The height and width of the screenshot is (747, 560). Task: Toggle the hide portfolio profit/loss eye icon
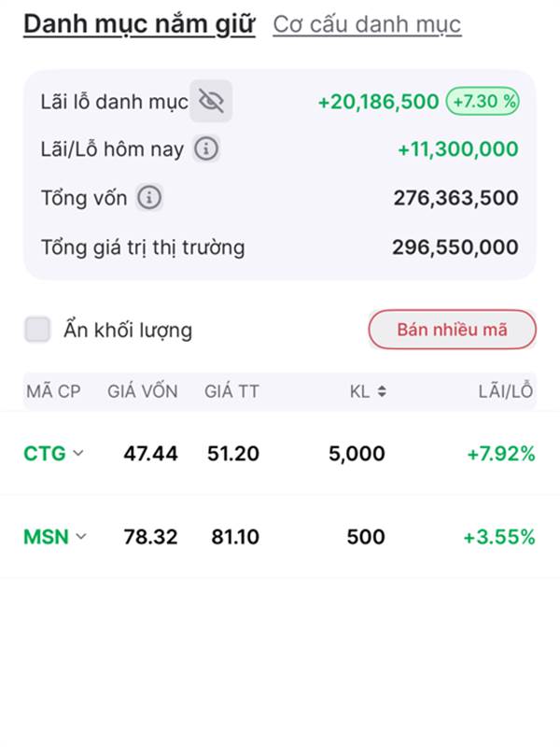coord(211,101)
